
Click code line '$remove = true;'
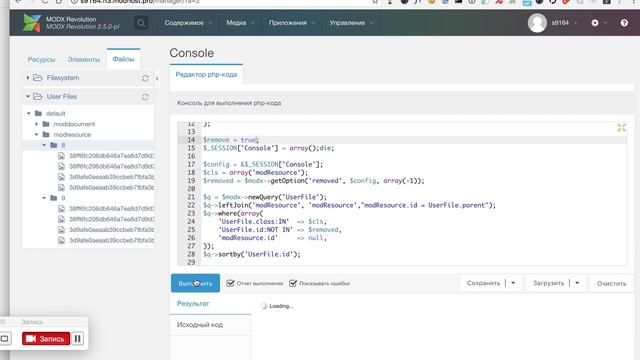click(x=231, y=140)
